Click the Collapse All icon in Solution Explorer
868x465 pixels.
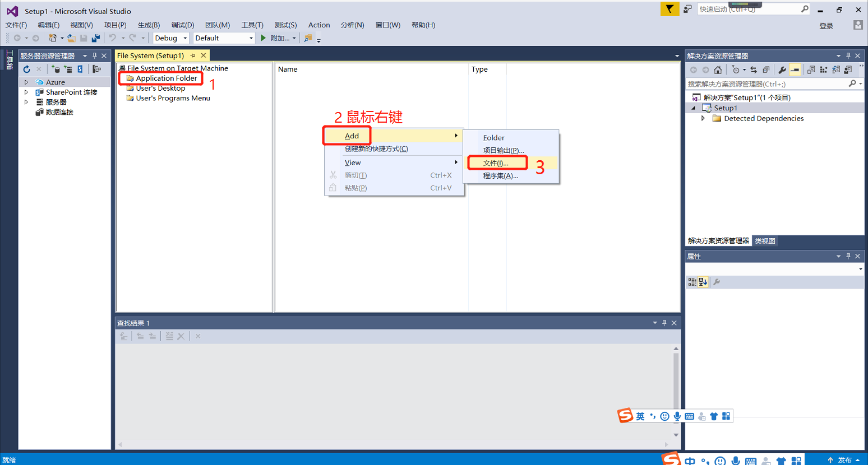click(766, 70)
